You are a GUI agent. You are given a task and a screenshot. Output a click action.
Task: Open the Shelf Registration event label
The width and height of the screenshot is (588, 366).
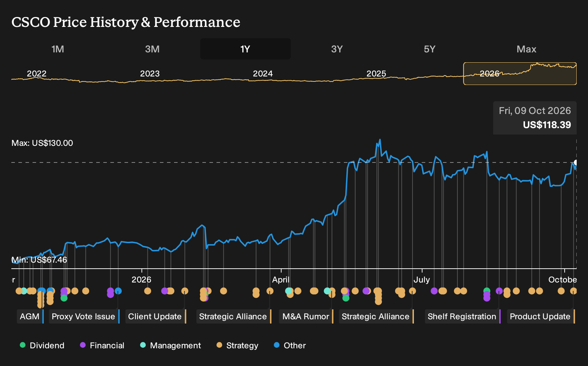click(463, 316)
